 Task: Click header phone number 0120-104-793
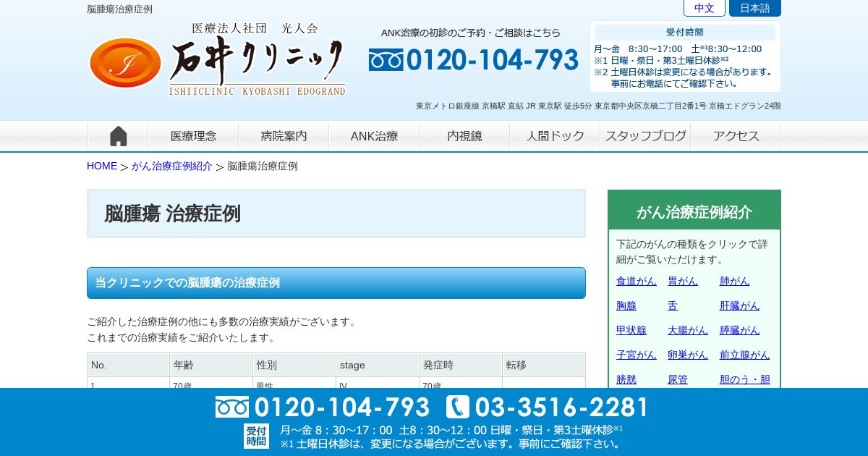pos(493,60)
